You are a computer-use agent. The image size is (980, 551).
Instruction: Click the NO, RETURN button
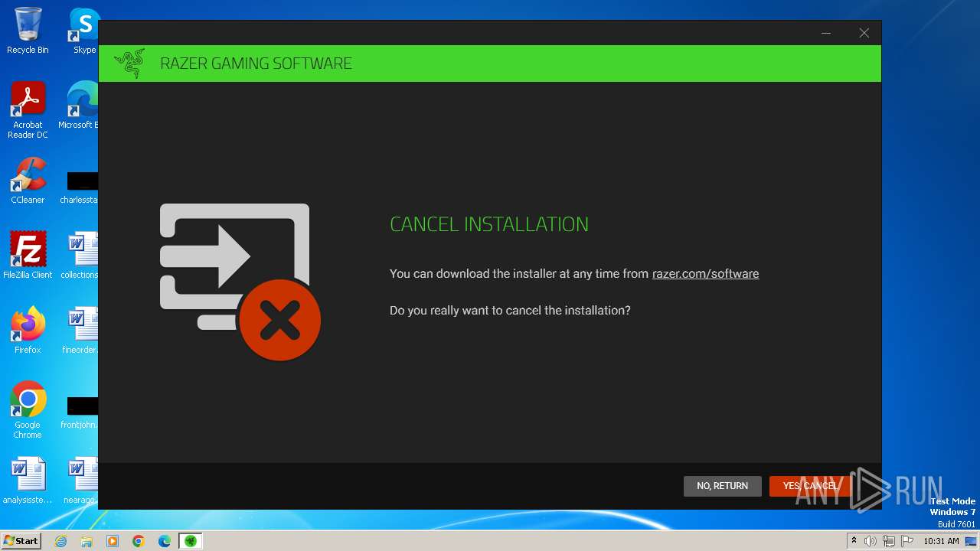(722, 486)
